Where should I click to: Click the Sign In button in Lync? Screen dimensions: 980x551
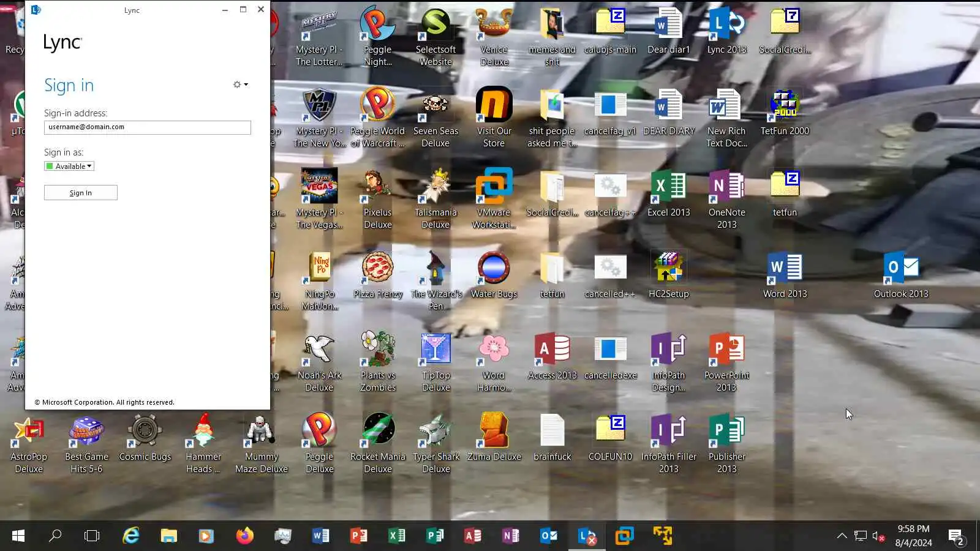coord(81,193)
